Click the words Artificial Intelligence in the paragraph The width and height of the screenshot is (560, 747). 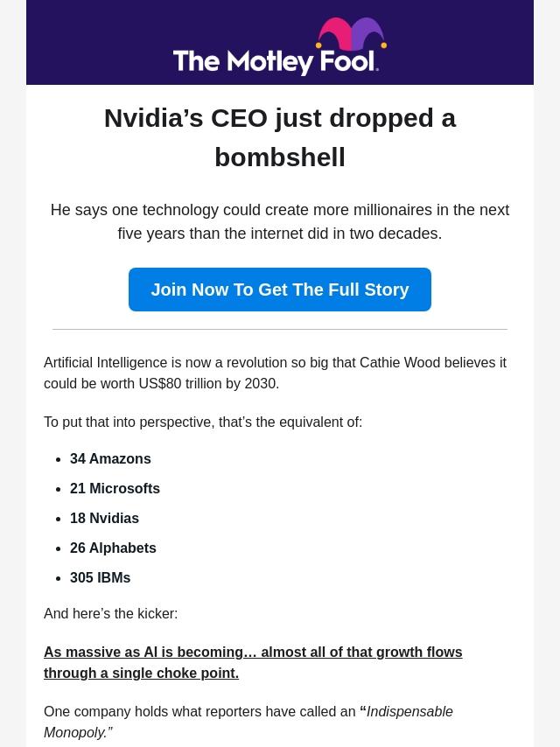[x=105, y=362]
